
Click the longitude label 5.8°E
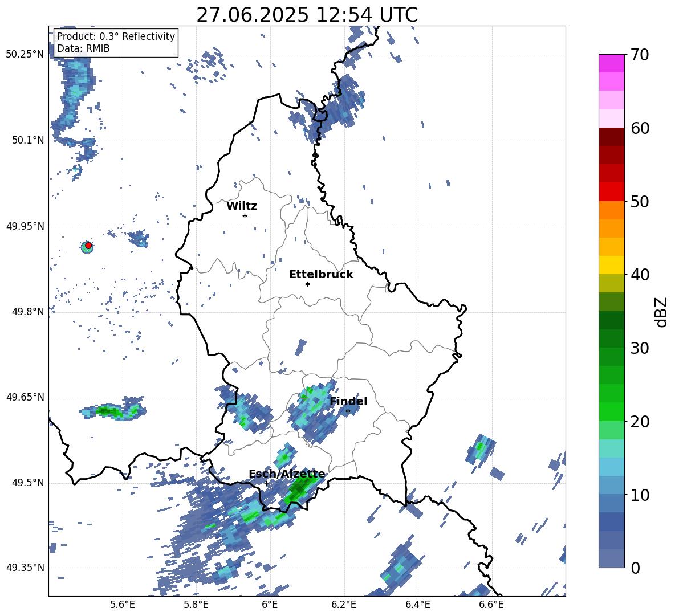[x=196, y=605]
